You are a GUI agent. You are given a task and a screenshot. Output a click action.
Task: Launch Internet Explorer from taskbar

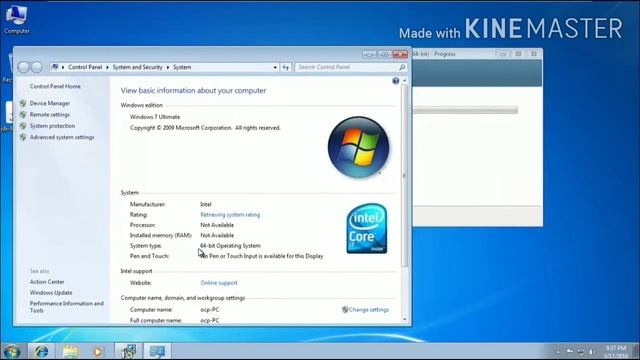41,351
